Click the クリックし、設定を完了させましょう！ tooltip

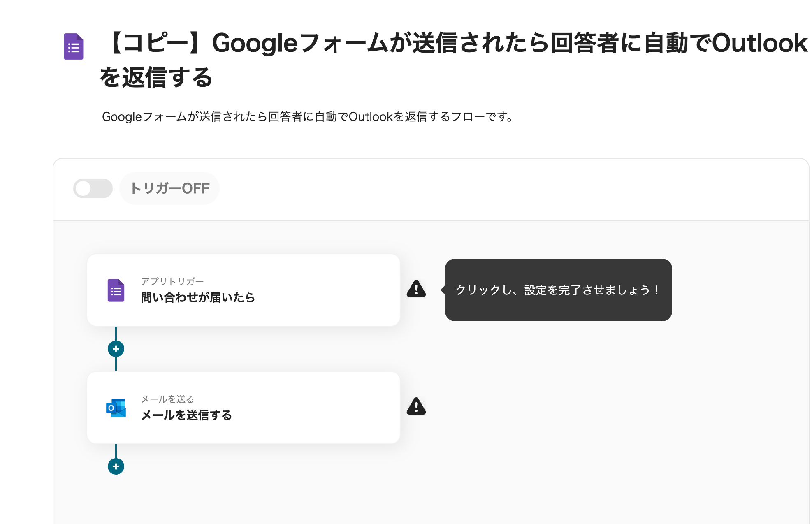(x=557, y=290)
